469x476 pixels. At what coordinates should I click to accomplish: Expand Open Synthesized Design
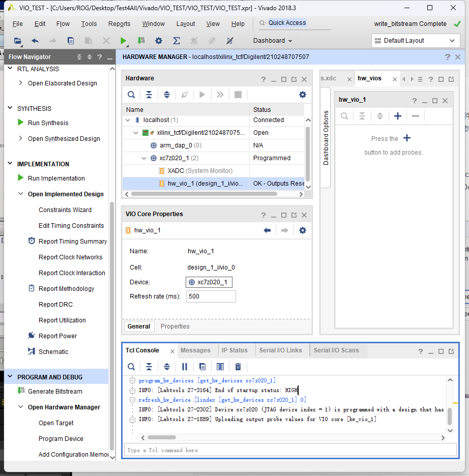coord(20,138)
